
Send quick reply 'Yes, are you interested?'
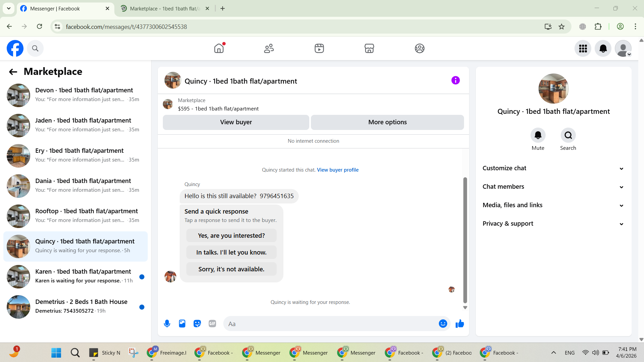(x=231, y=236)
